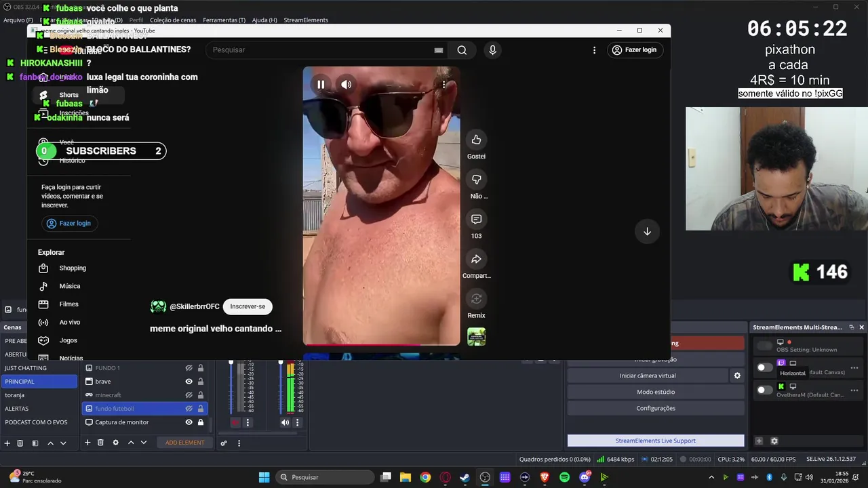Open the @SkillerbrrOFC channel link
The height and width of the screenshot is (488, 868).
point(194,306)
